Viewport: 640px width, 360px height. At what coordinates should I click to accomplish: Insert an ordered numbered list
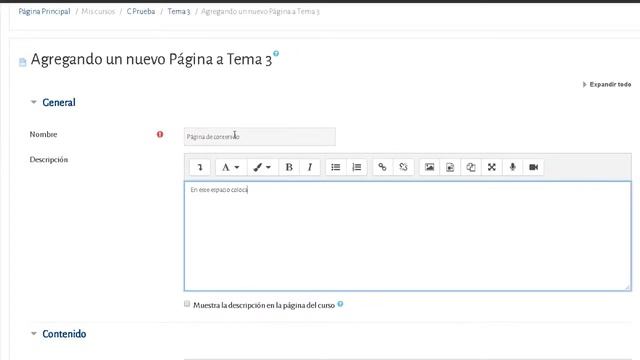(x=357, y=167)
